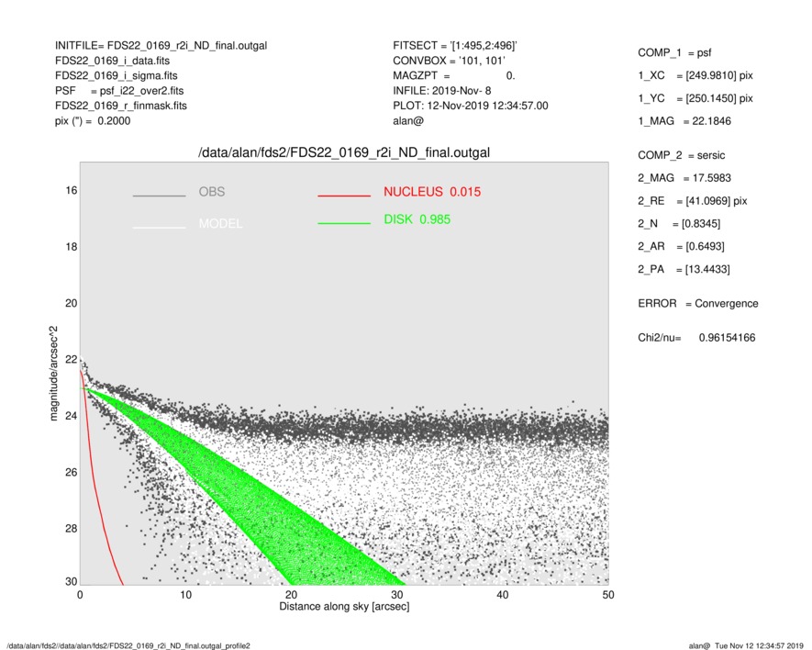This screenshot has height=650, width=812.
Task: Click the plot title file path
Action: [344, 152]
